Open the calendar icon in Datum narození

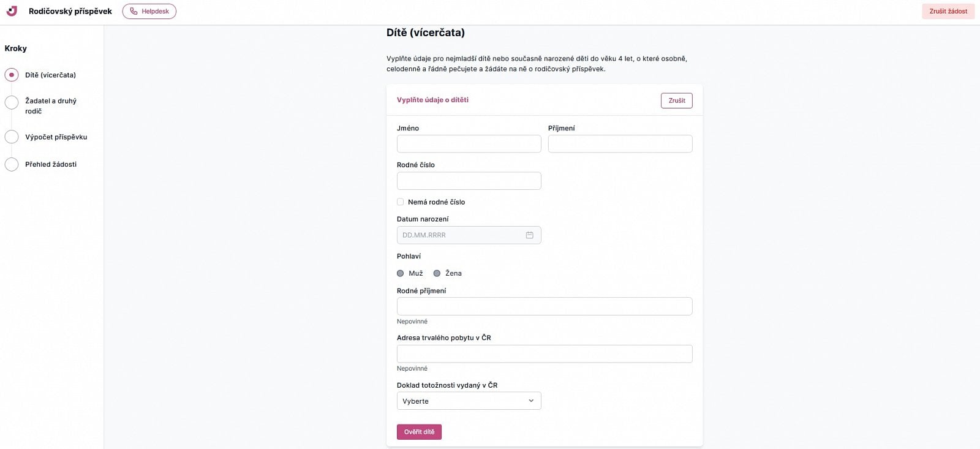click(x=530, y=235)
